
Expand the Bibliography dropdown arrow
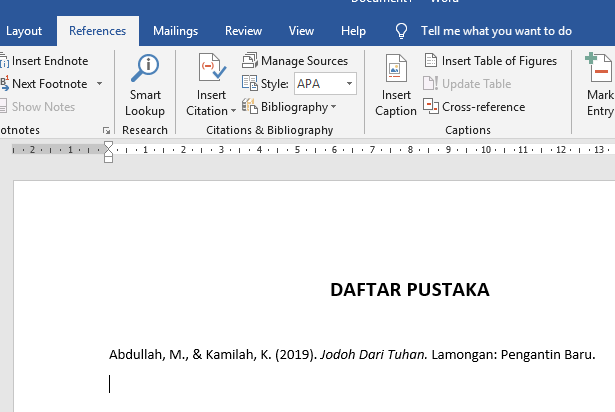[x=334, y=106]
